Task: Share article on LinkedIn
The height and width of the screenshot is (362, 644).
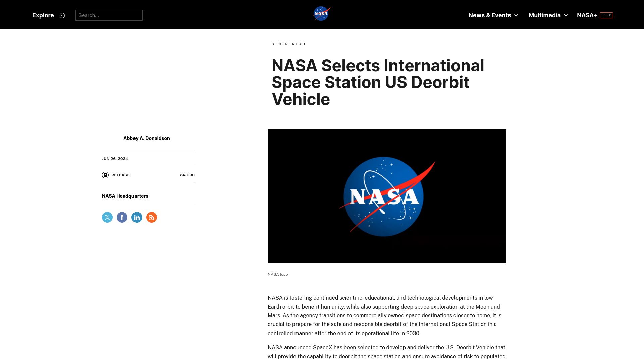Action: tap(137, 217)
